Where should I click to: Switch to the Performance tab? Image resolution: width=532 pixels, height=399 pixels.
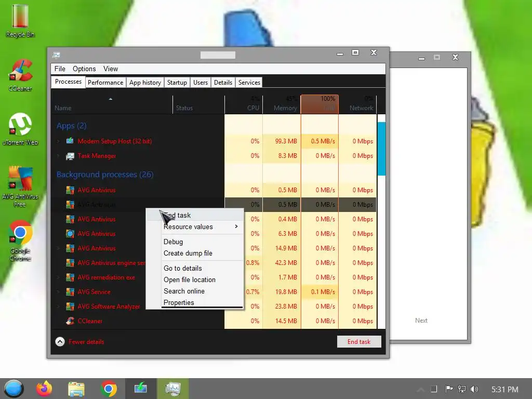[105, 83]
